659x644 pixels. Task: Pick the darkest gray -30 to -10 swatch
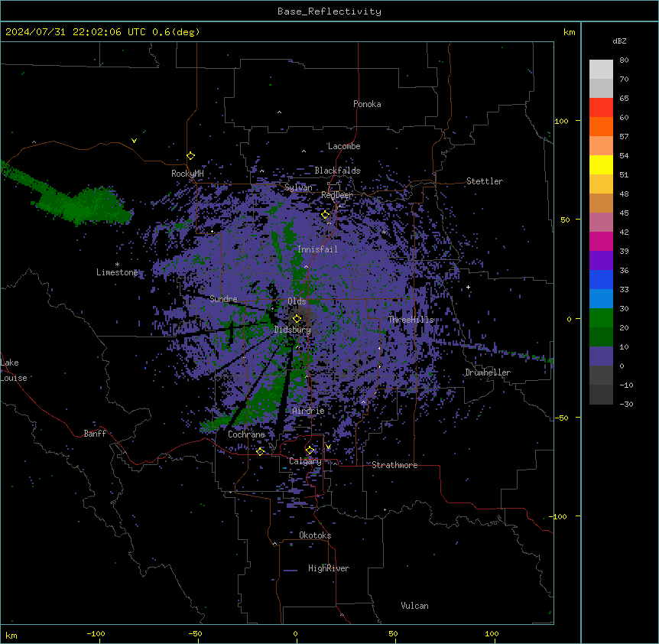(601, 395)
